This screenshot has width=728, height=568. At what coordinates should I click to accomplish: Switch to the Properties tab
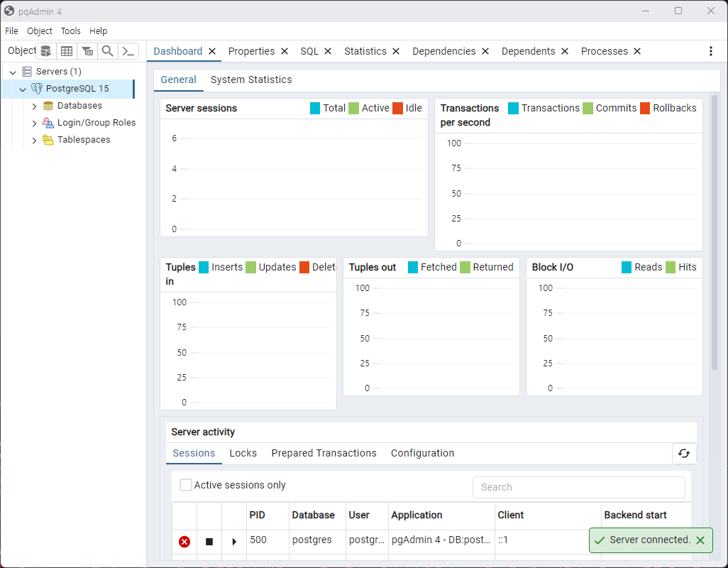[x=251, y=51]
